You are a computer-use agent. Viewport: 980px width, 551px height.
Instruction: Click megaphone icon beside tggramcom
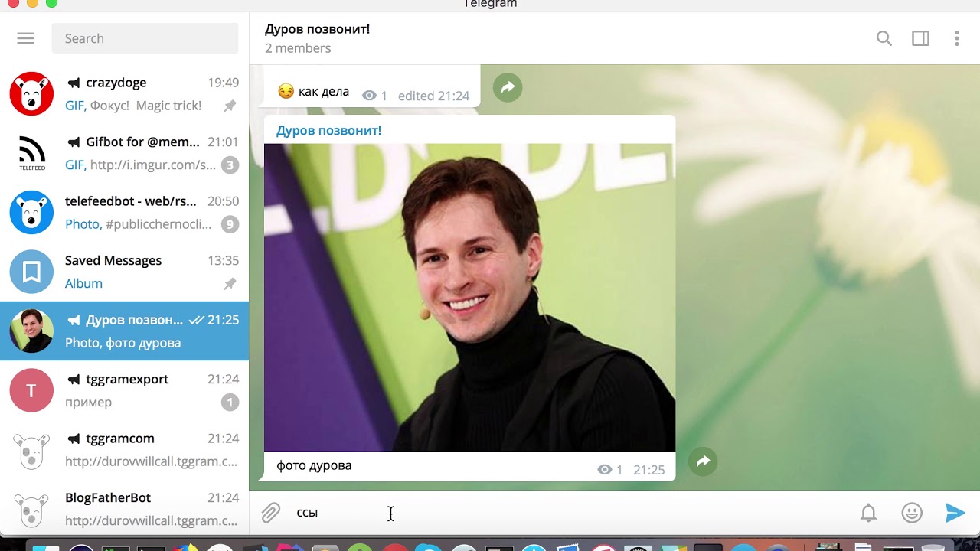click(73, 439)
